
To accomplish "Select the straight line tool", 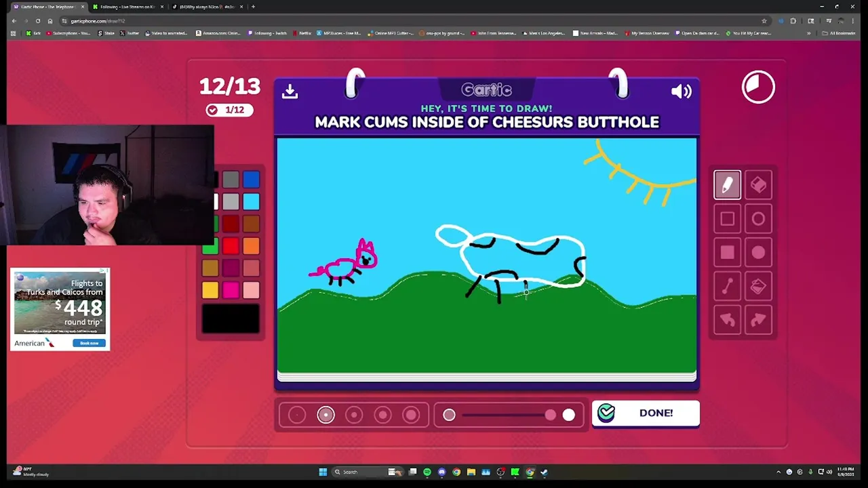I will point(727,287).
